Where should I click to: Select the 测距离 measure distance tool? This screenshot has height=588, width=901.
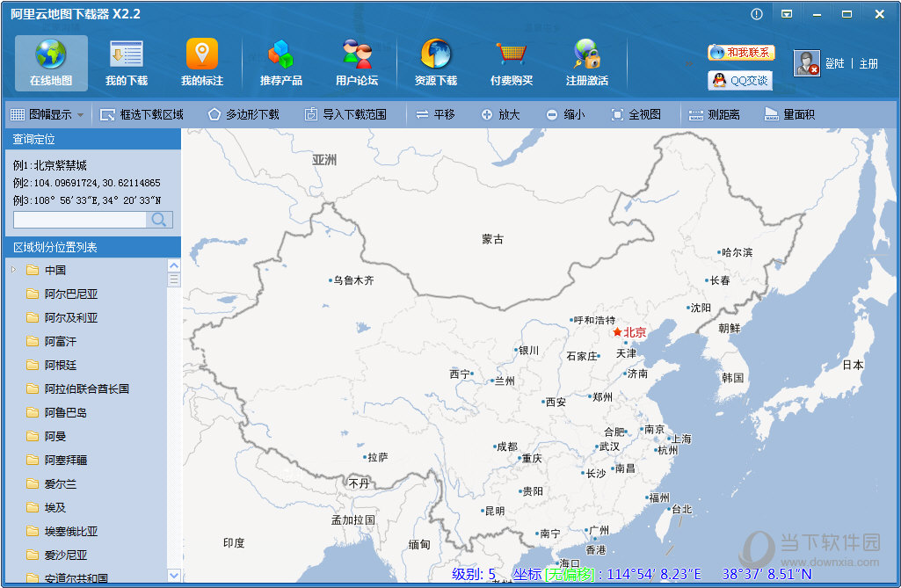pos(715,115)
